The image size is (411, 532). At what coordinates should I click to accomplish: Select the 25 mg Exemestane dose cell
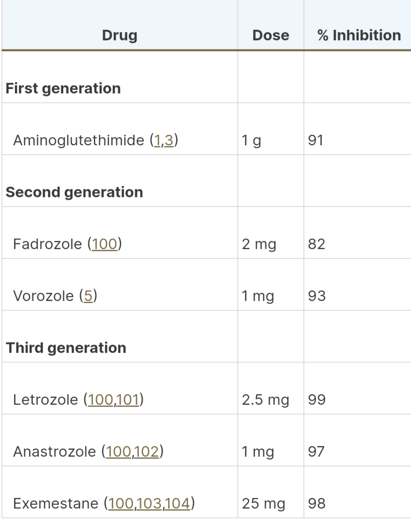click(263, 504)
